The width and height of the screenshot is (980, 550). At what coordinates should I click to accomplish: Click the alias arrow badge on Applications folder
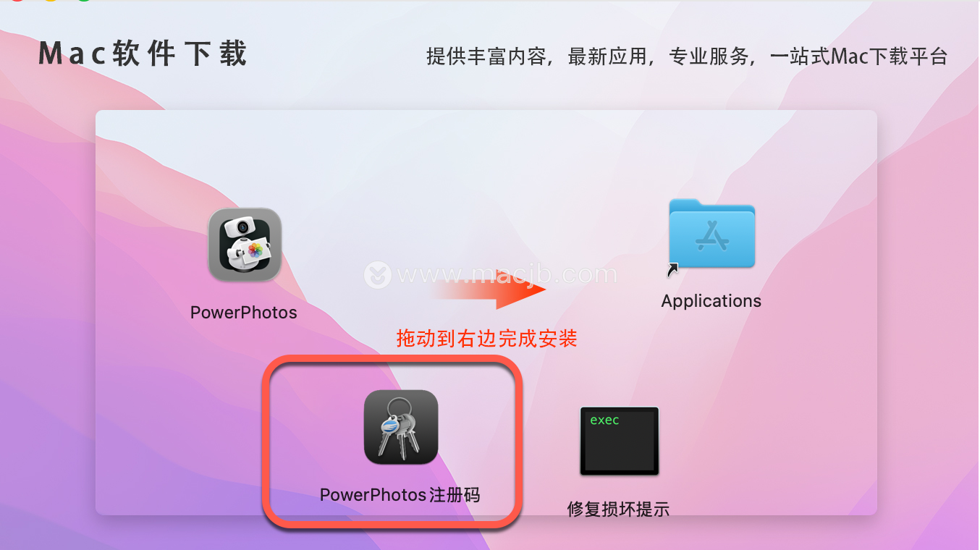pyautogui.click(x=673, y=271)
